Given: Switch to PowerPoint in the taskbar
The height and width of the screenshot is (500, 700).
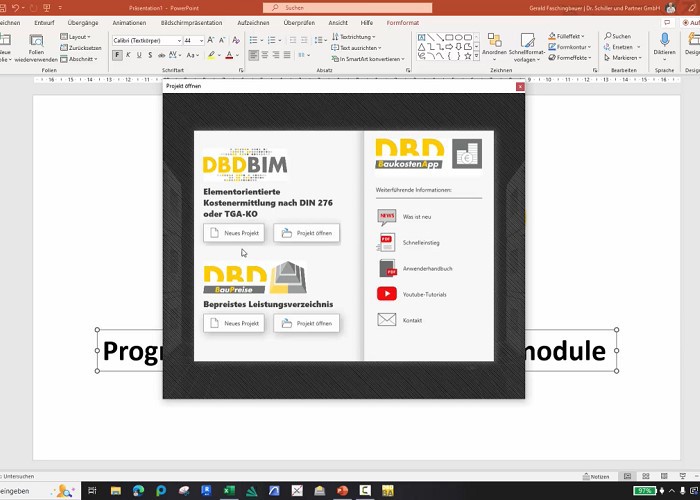Looking at the screenshot, I should (342, 491).
